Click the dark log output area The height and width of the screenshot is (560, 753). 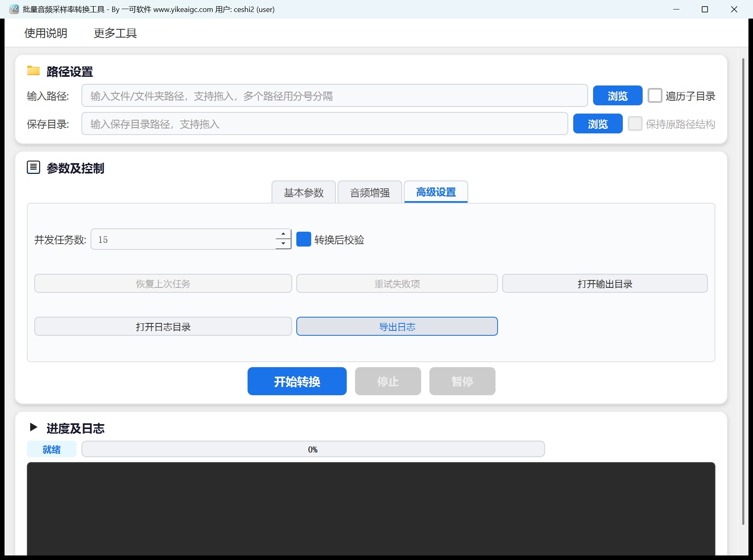pyautogui.click(x=371, y=509)
